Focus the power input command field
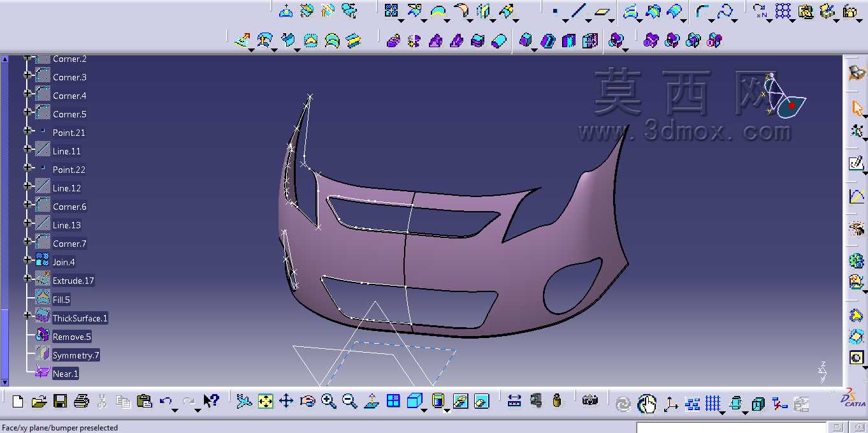The width and height of the screenshot is (868, 433). (x=732, y=427)
